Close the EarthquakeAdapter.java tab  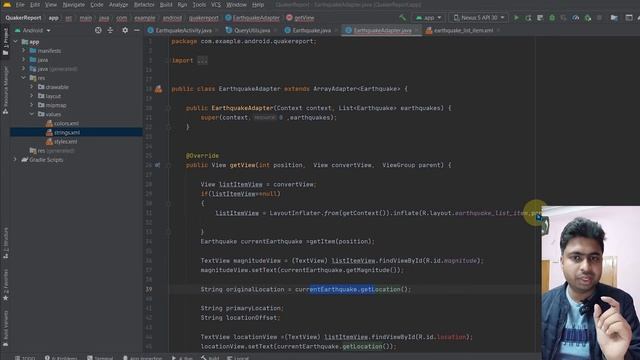coord(416,31)
